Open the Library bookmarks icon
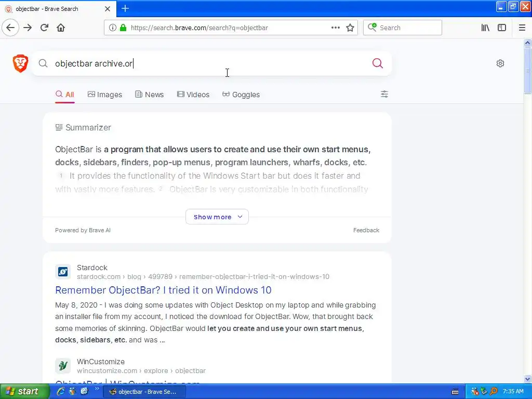This screenshot has width=532, height=399. point(485,28)
